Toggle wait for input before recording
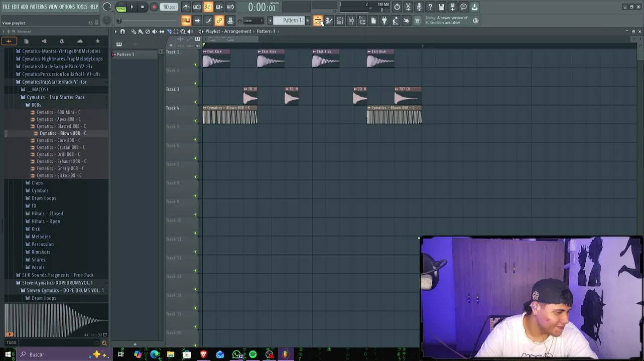The width and height of the screenshot is (644, 361). click(197, 7)
